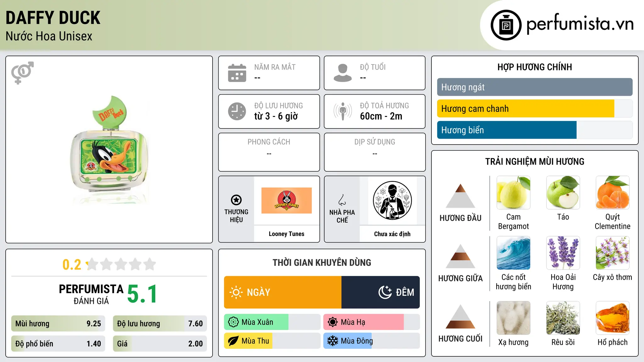Click the sillage value 60cm - 2m
The width and height of the screenshot is (644, 362).
point(381,116)
